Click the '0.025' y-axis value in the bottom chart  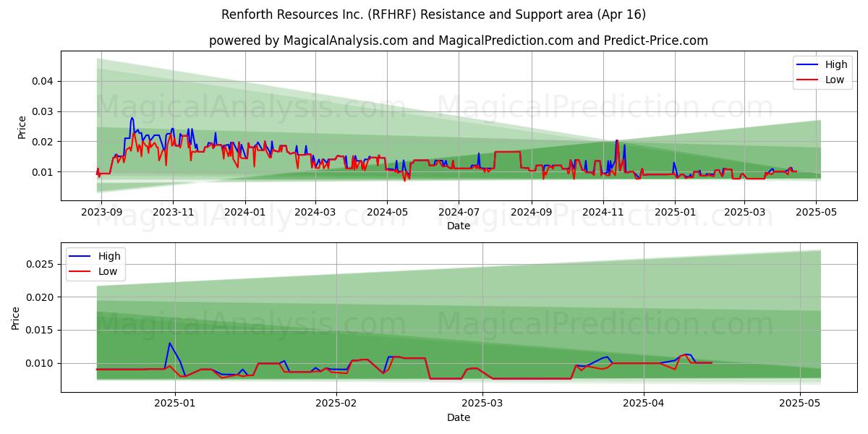[40, 264]
